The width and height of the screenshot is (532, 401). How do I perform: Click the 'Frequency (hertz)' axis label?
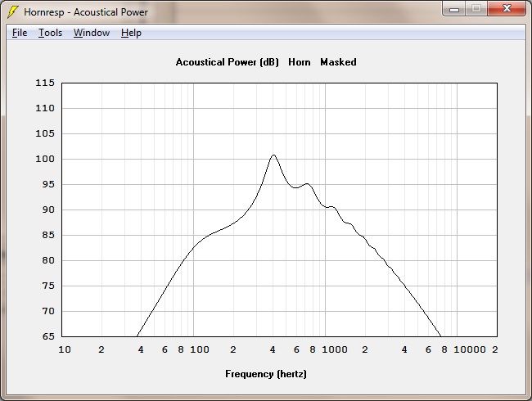(x=266, y=374)
